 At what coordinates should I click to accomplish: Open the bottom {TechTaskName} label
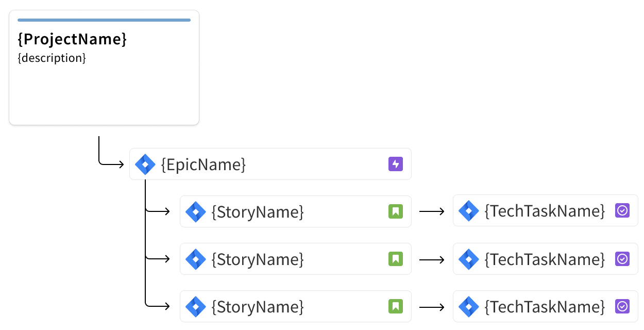pyautogui.click(x=545, y=307)
